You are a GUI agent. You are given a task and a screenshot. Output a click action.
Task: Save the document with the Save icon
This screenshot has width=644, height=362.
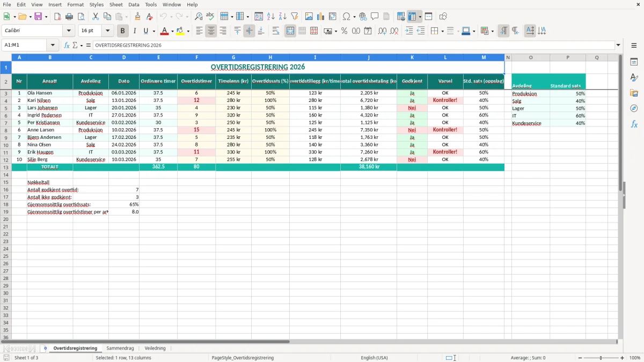[38, 17]
